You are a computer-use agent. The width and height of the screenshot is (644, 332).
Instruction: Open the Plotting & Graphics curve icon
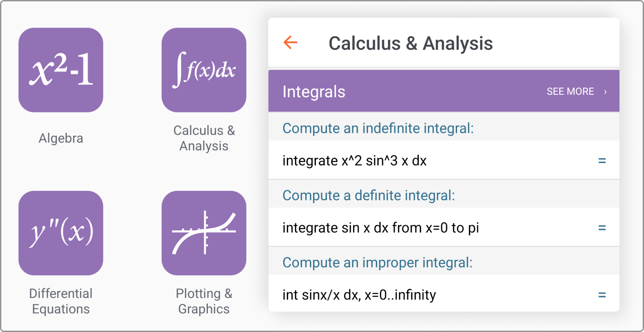point(204,233)
